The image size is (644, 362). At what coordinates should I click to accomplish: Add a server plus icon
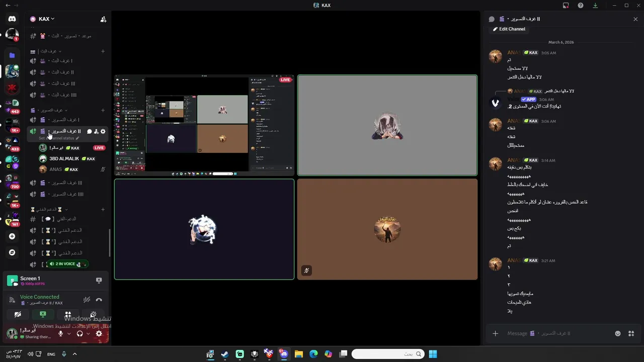(x=12, y=236)
